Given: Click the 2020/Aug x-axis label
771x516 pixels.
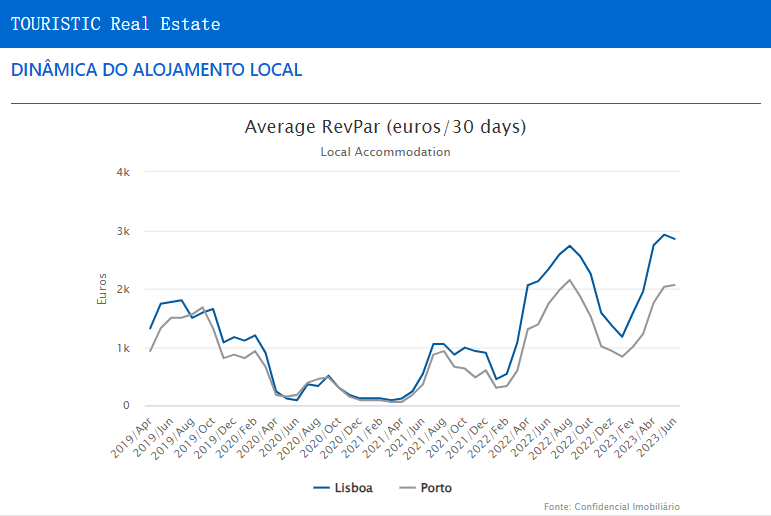Looking at the screenshot, I should pyautogui.click(x=299, y=438).
